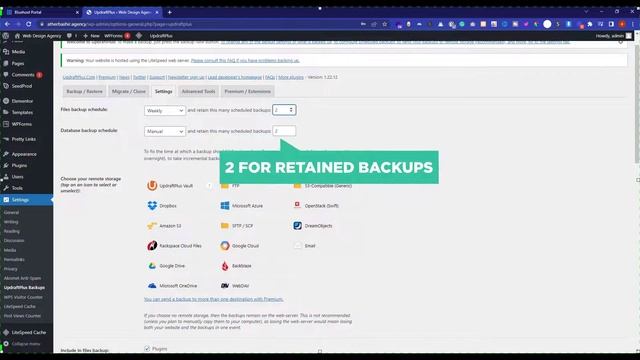Click the browser address bar
Screen dimensions: 640x360
click(196, 24)
